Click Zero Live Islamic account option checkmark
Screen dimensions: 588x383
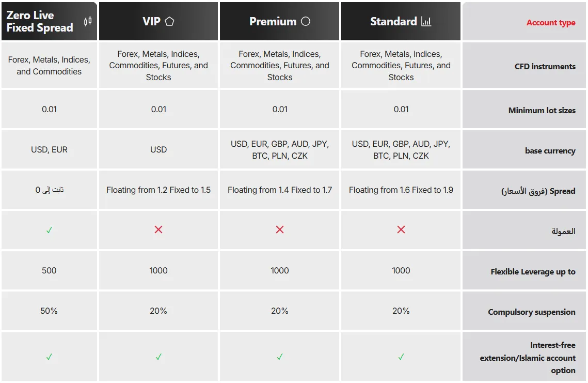coord(49,357)
